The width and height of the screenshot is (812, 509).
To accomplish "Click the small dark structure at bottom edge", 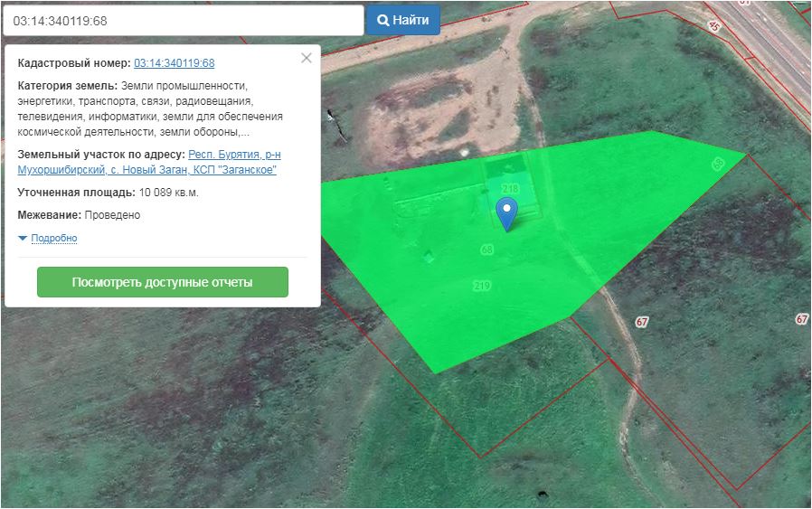I will click(543, 495).
